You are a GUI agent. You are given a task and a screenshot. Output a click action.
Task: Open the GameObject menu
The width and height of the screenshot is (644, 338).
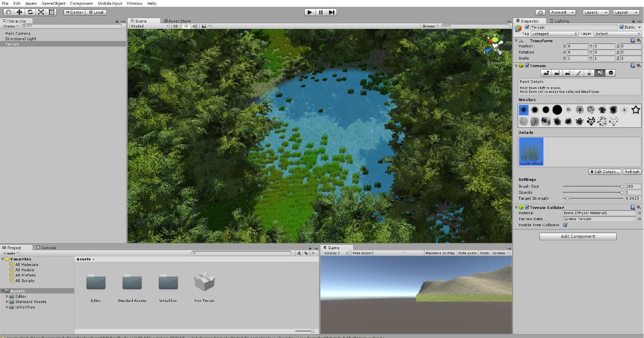click(53, 3)
